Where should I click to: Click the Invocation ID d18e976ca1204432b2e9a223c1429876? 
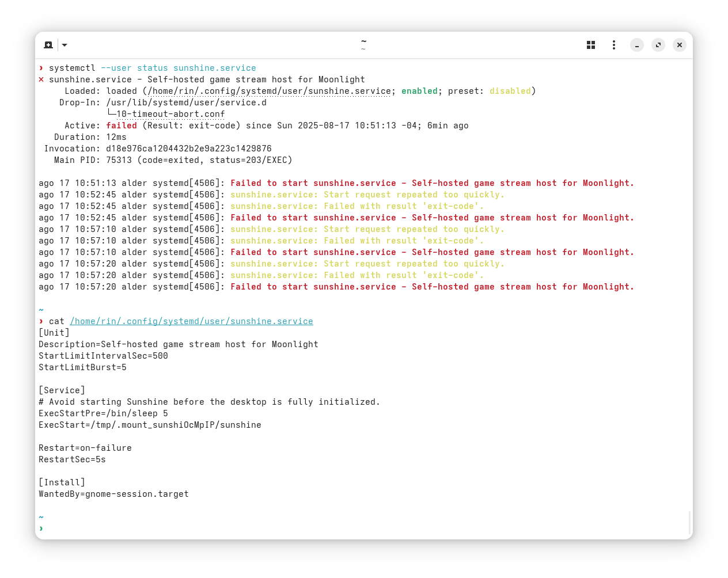[189, 149]
